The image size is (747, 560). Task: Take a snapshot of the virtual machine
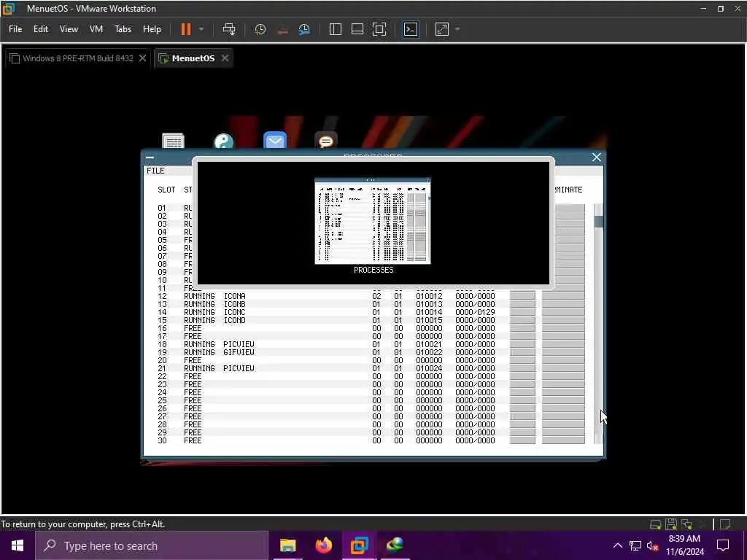coord(260,29)
